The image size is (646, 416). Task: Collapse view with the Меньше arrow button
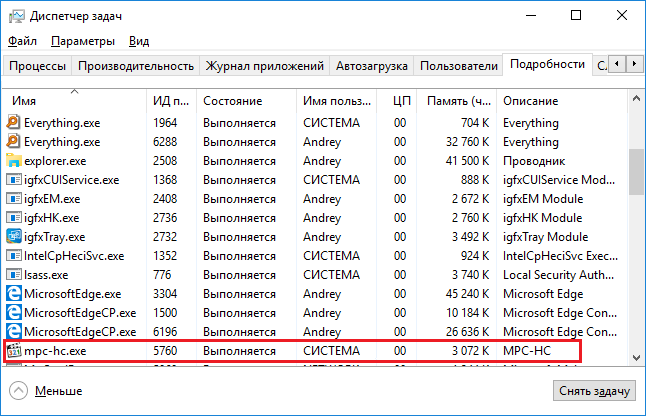[x=17, y=391]
